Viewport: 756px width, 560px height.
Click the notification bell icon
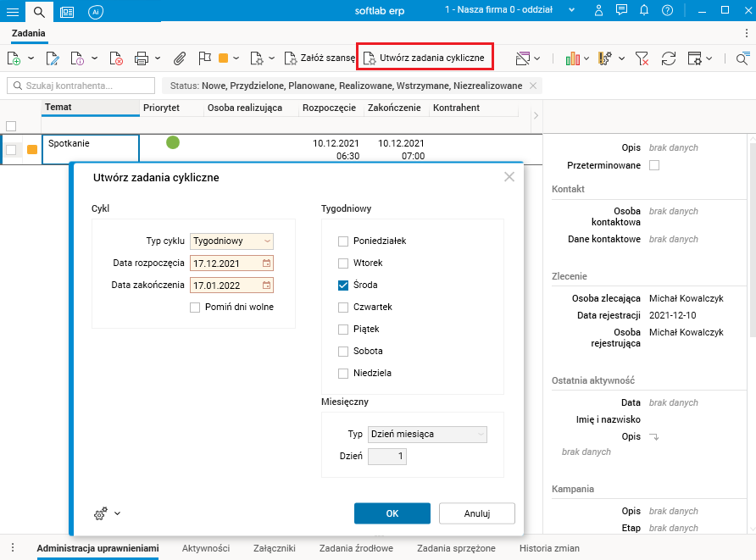point(644,10)
